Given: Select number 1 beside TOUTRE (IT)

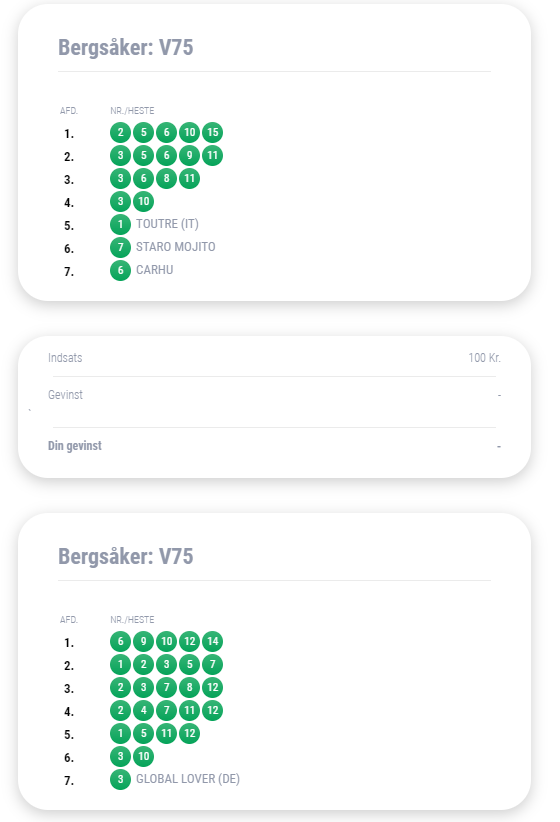Looking at the screenshot, I should click(x=120, y=224).
